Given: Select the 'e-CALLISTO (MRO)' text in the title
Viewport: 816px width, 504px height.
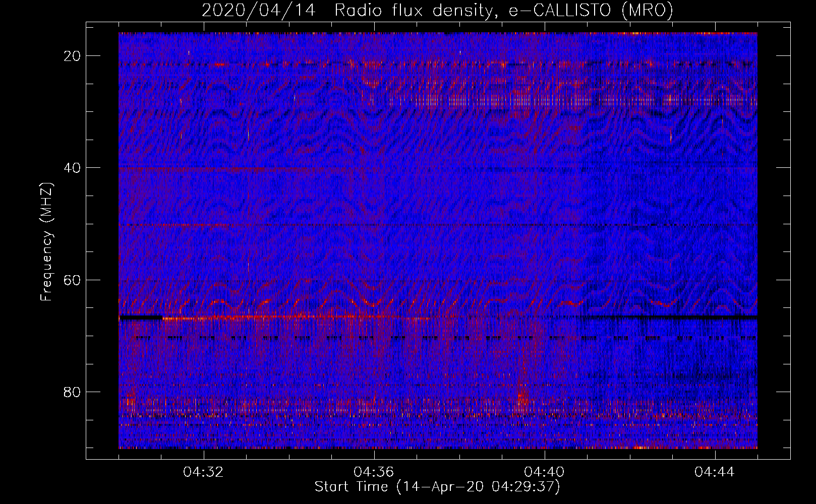Looking at the screenshot, I should pyautogui.click(x=591, y=11).
